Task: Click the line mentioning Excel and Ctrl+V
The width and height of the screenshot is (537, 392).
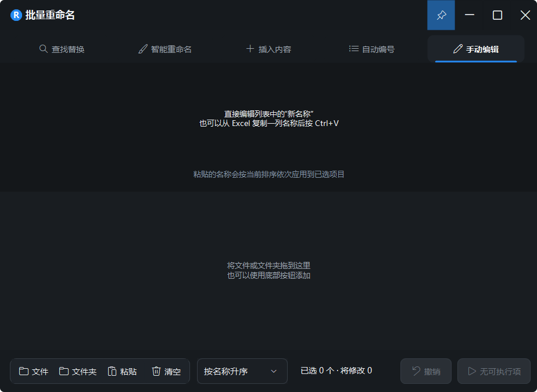Action: [269, 123]
